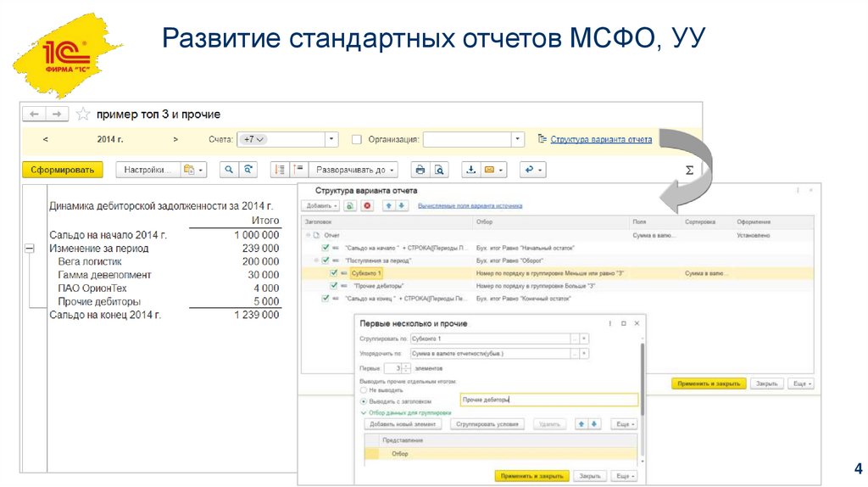Click Закрыть in the structure window
This screenshot has height=487, width=868.
(x=766, y=383)
